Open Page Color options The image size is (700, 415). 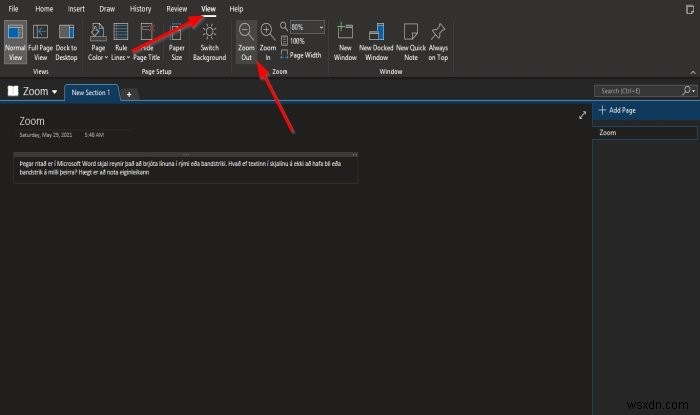98,42
